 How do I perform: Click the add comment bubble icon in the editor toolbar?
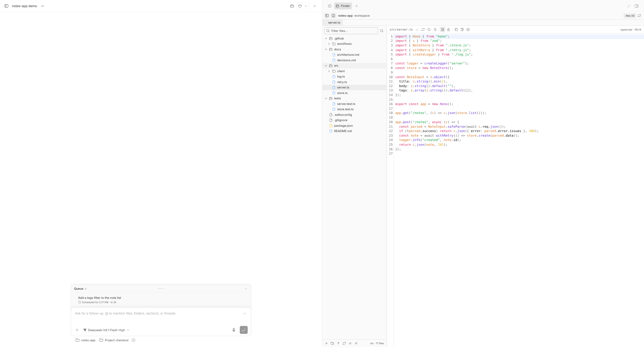(x=468, y=30)
